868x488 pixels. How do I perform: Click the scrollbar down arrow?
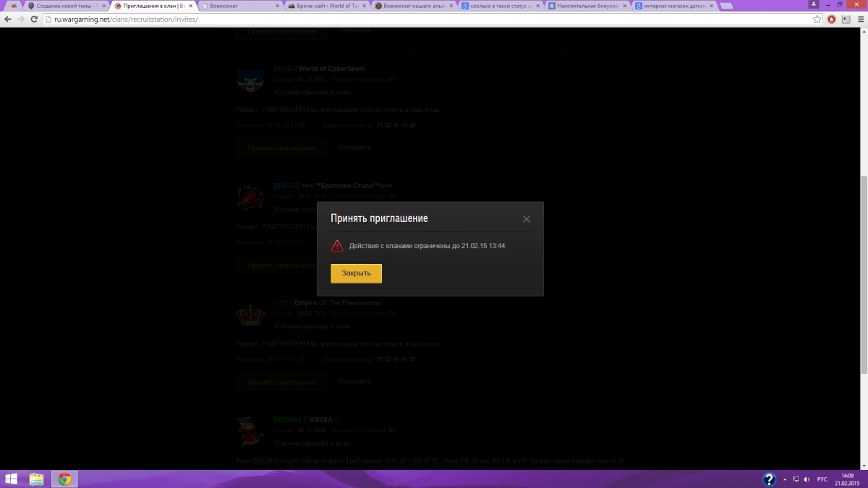tap(862, 465)
